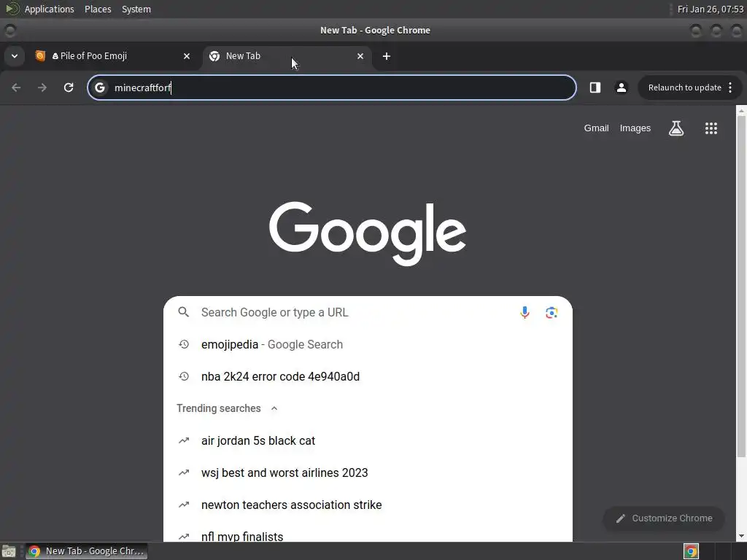Screen dimensions: 747x560
Task: Start voice search with microphone
Action: coord(525,312)
